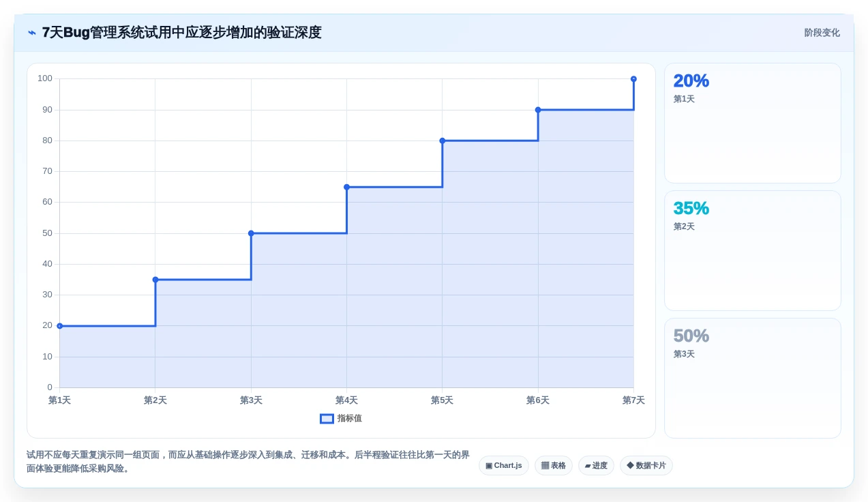This screenshot has height=502, width=868.
Task: Click the 第5天 x-axis label
Action: [442, 400]
